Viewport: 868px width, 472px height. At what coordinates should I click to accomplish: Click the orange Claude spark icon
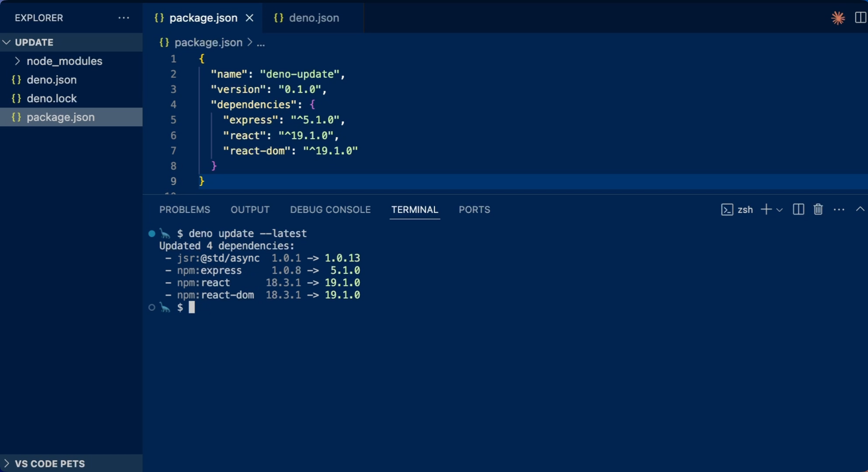(838, 18)
